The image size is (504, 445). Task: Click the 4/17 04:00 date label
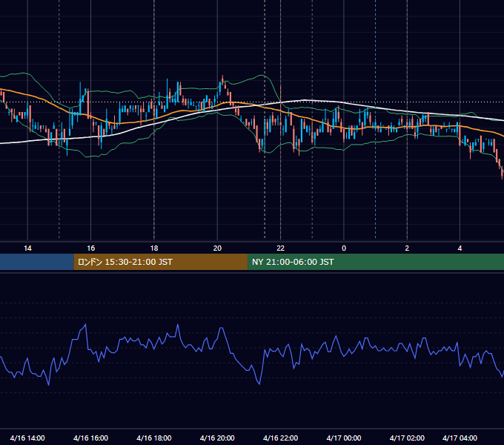coord(460,438)
